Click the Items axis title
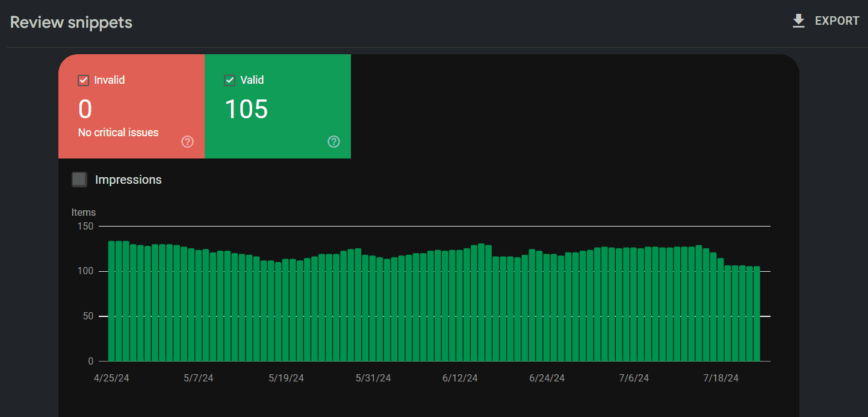 (84, 212)
